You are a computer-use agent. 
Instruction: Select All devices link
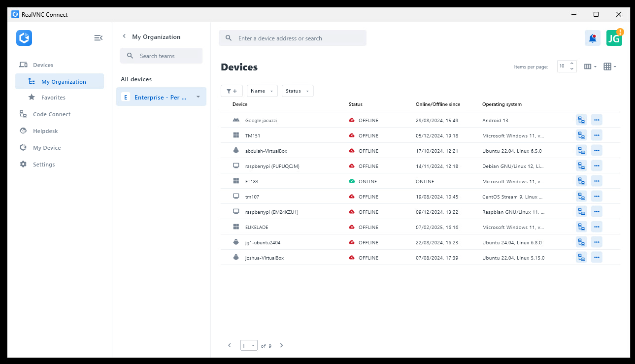click(136, 79)
